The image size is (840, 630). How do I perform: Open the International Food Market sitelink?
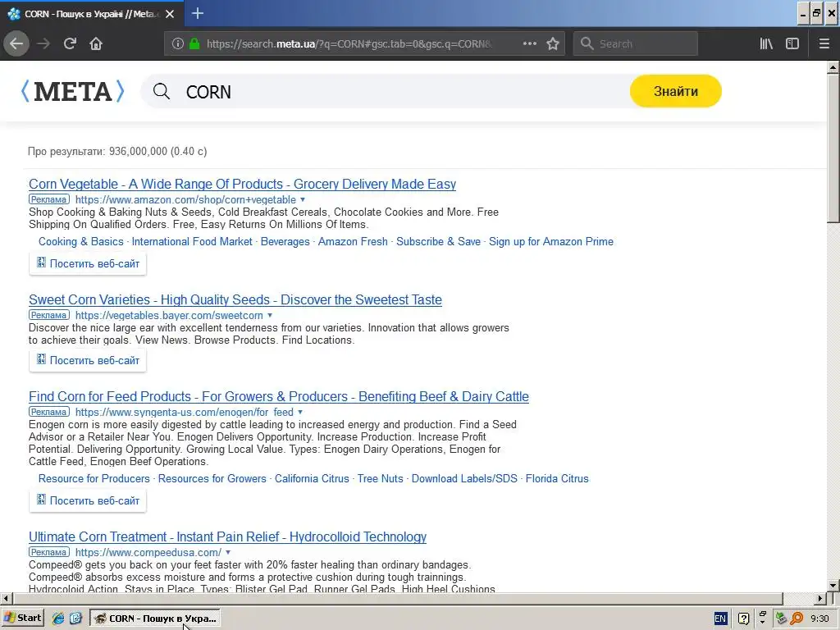pos(192,242)
